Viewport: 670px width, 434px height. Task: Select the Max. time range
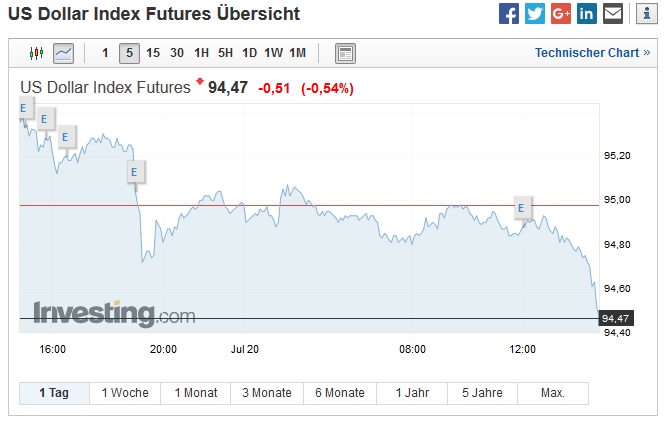[x=552, y=393]
